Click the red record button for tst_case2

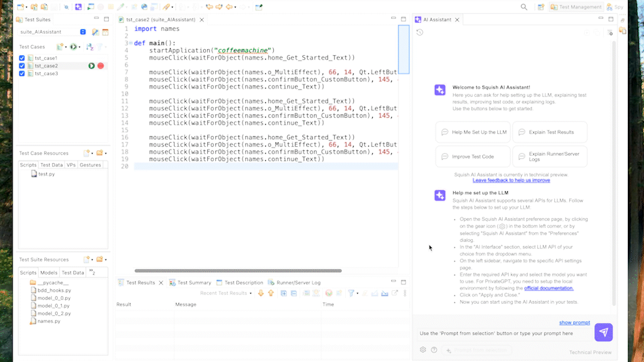[101, 66]
